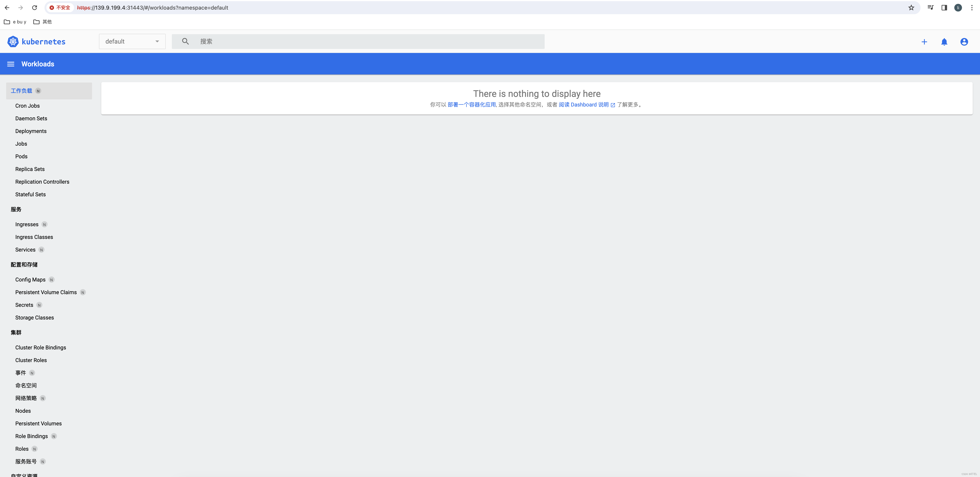Screen dimensions: 980x477
Task: Open the dashboard user account icon
Action: click(964, 42)
